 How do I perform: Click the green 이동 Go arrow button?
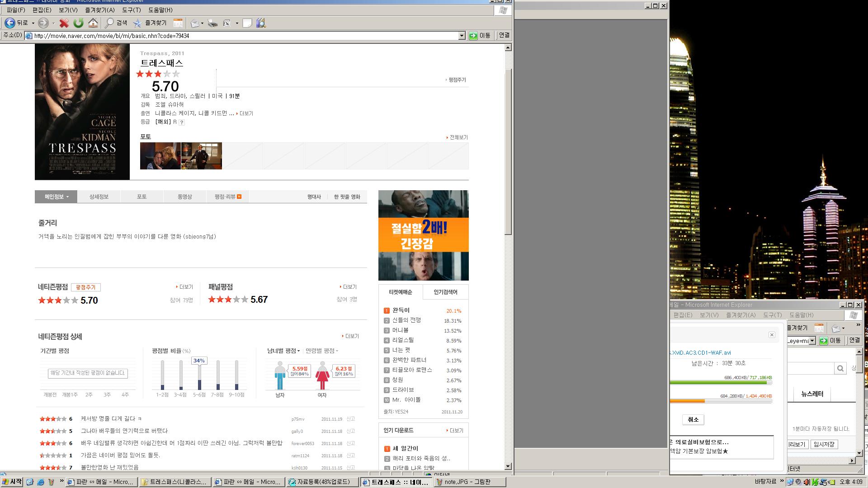[x=473, y=36]
